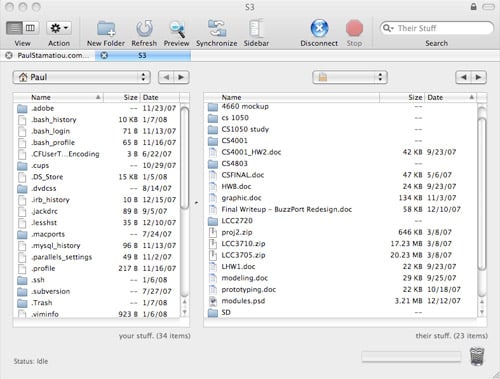Select the .adobe folder icon

tap(22, 109)
